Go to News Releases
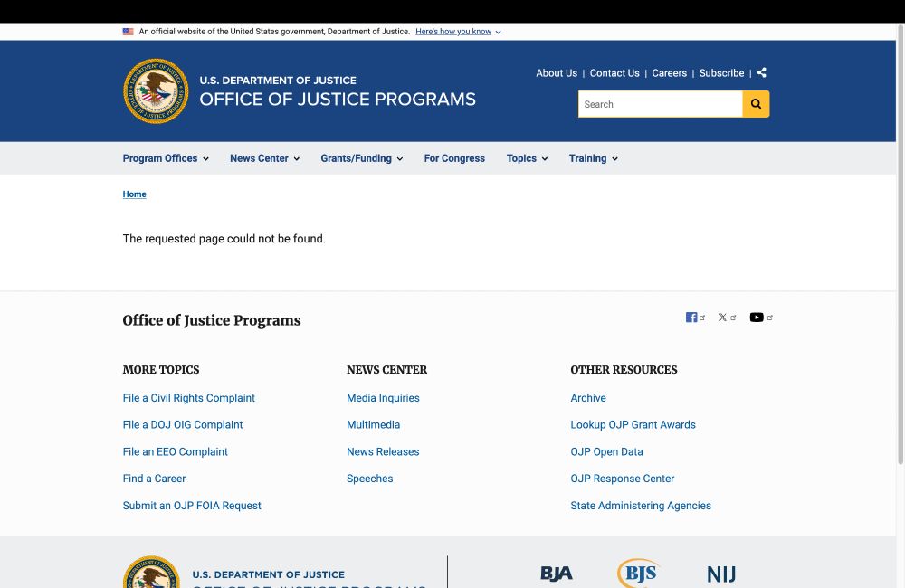 pos(383,451)
